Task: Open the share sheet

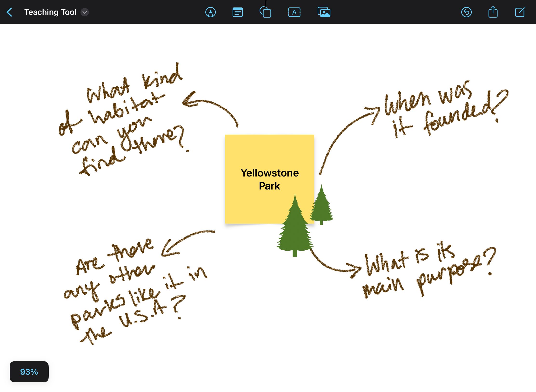Action: point(493,12)
